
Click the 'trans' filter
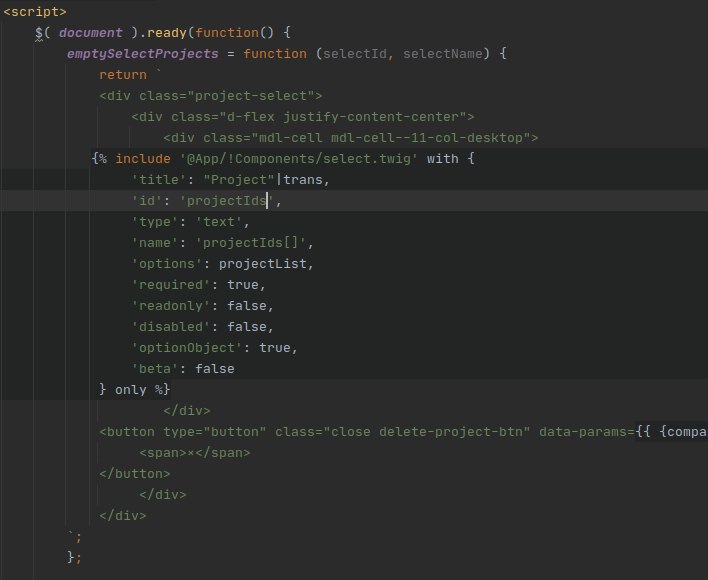303,180
